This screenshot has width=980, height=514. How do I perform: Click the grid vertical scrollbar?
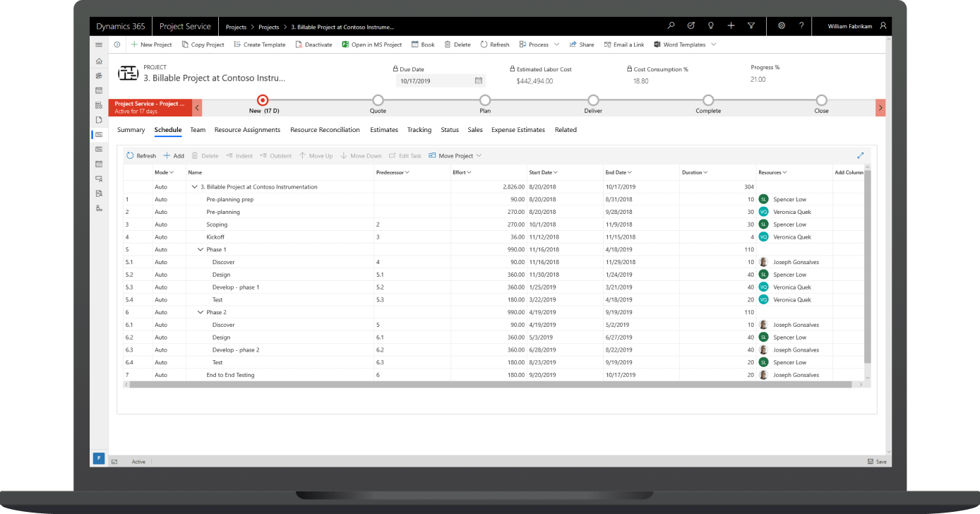(868, 268)
